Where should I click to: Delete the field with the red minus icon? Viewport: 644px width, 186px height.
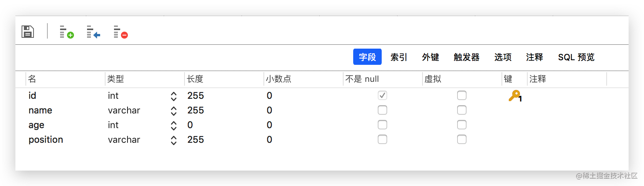pos(121,32)
